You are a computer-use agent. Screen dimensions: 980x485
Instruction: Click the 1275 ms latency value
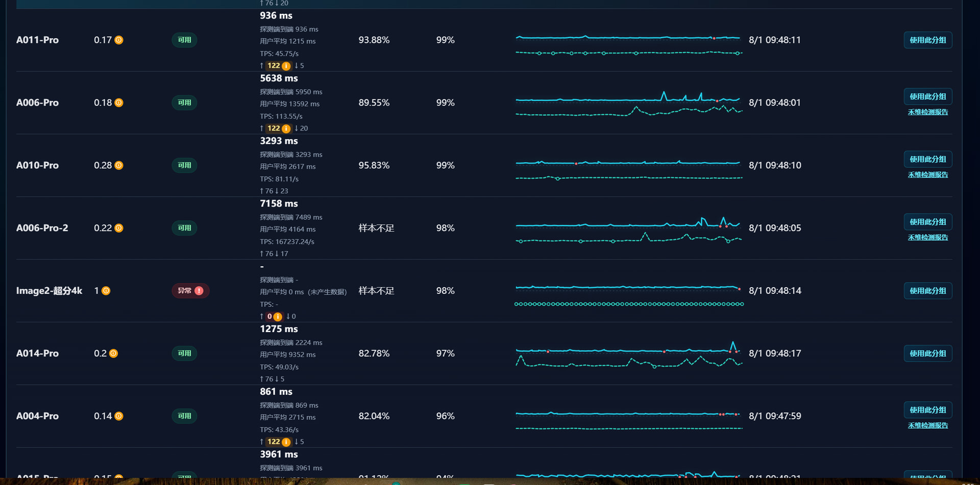pos(279,329)
